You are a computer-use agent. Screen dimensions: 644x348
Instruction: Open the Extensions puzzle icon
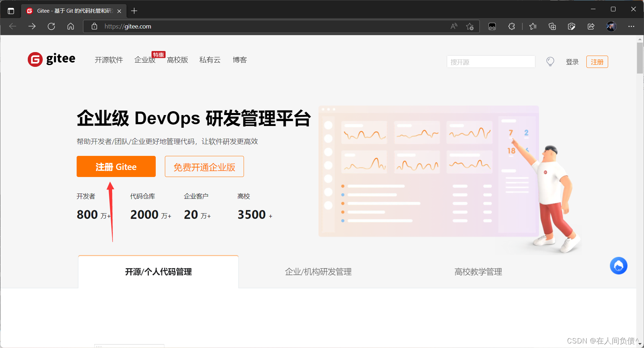point(511,26)
